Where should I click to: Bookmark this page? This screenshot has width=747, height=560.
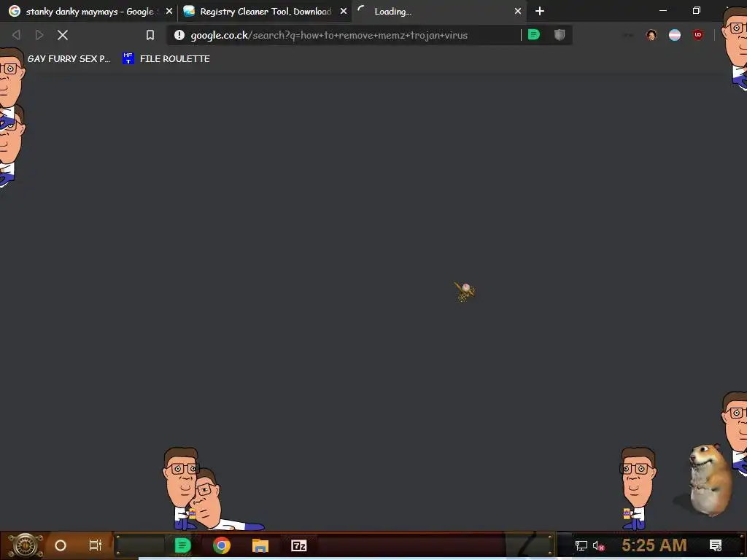click(x=150, y=35)
